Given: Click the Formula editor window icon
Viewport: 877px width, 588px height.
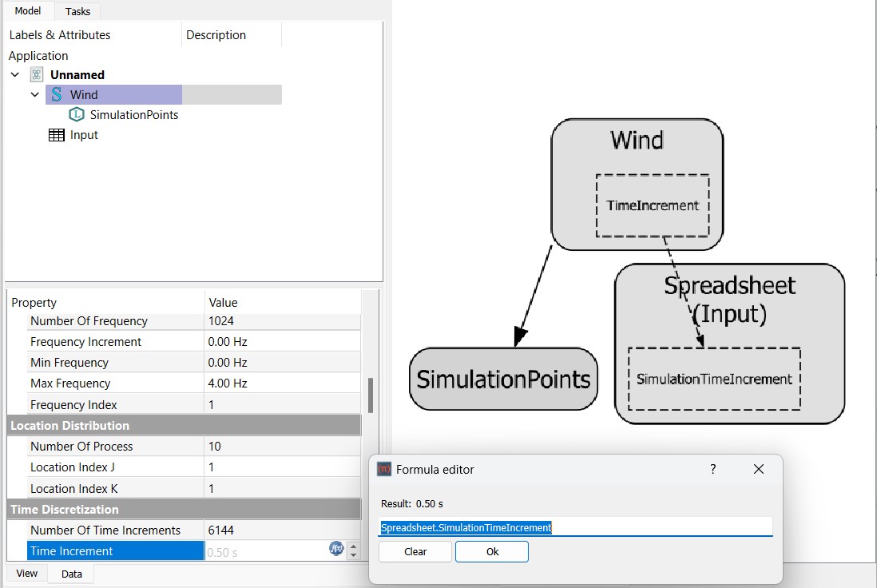Looking at the screenshot, I should pos(384,470).
